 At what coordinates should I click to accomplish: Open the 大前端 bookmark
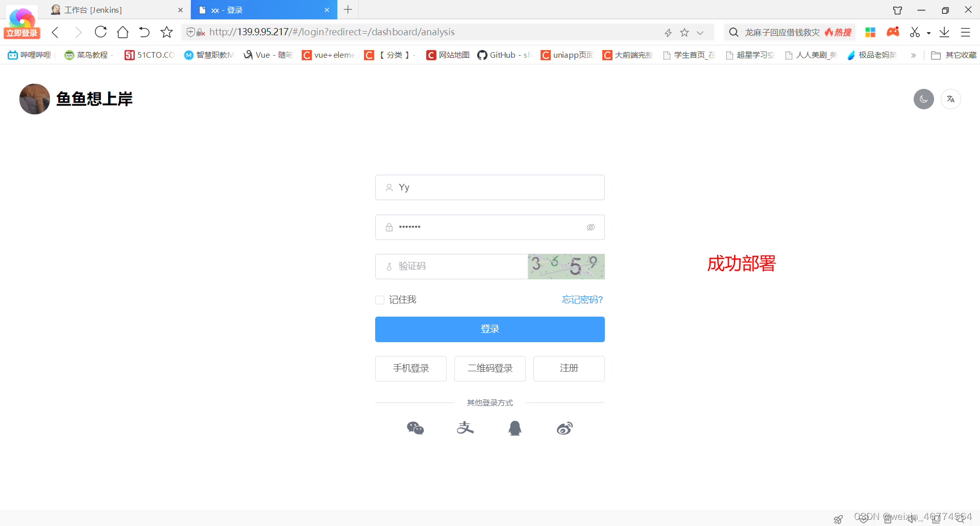tap(627, 55)
